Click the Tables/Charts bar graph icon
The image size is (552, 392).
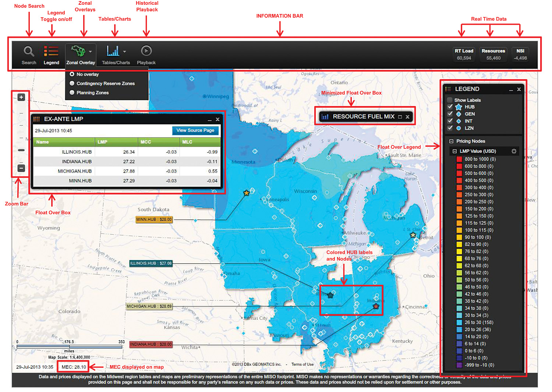pyautogui.click(x=113, y=51)
